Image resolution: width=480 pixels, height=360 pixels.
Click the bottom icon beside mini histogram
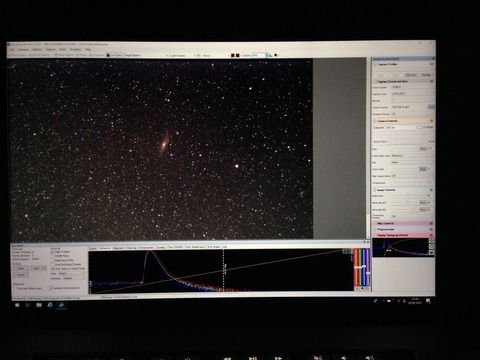coord(431,253)
